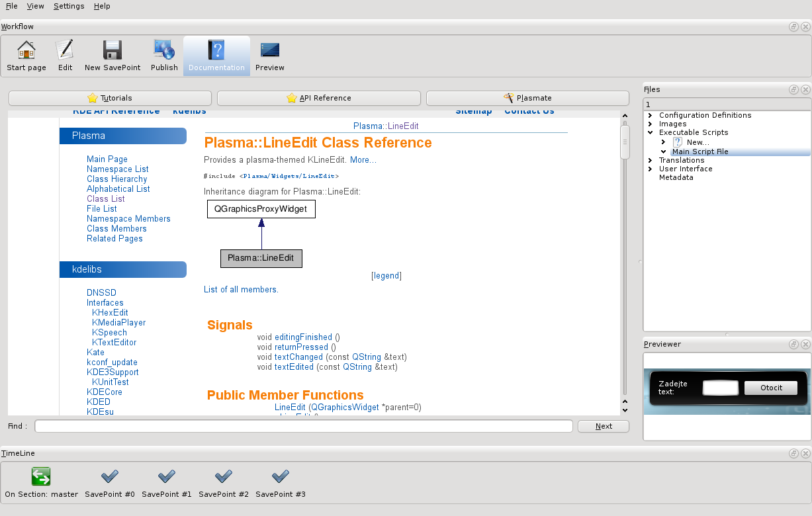This screenshot has height=516, width=812.
Task: Select the Documentation workflow icon
Action: click(x=216, y=56)
